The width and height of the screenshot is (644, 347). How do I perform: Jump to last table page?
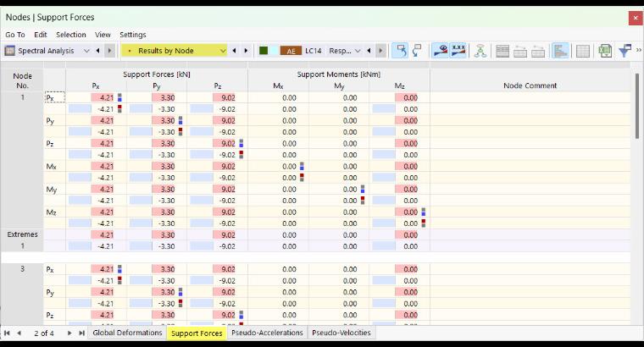tap(81, 333)
